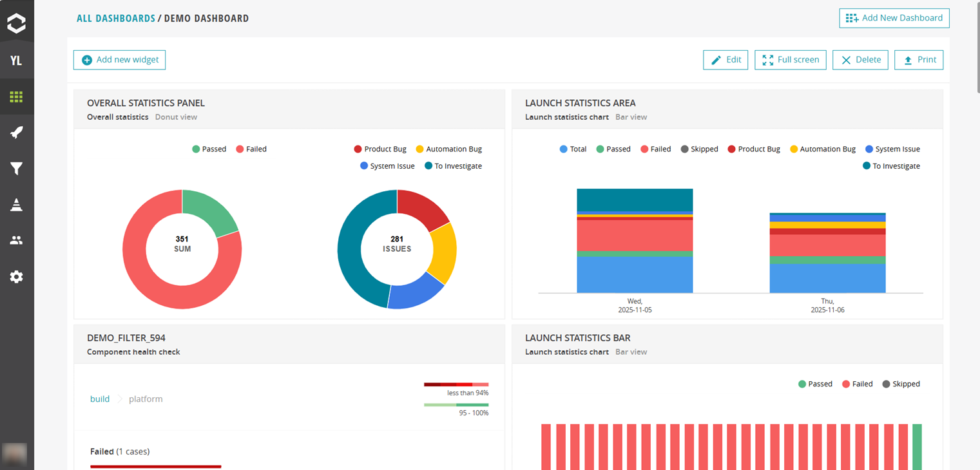Toggle the Passed legend in Overall Statistics
The width and height of the screenshot is (980, 470).
tap(209, 149)
